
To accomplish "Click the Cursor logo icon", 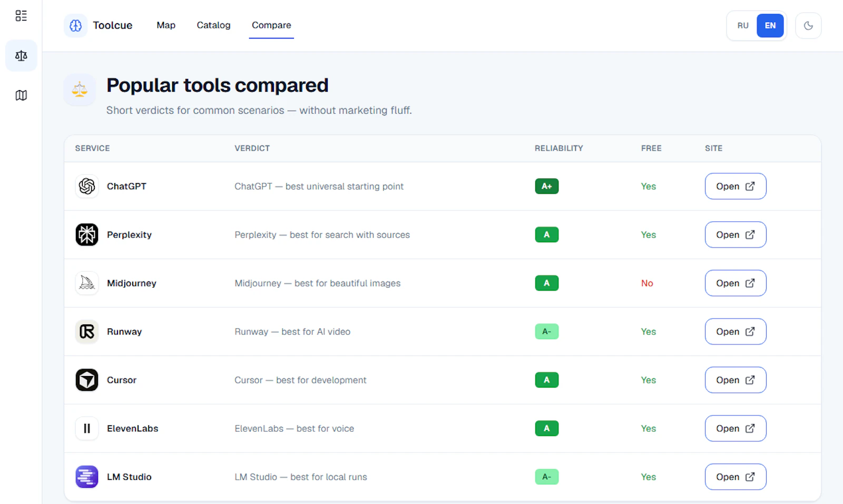I will coord(87,380).
